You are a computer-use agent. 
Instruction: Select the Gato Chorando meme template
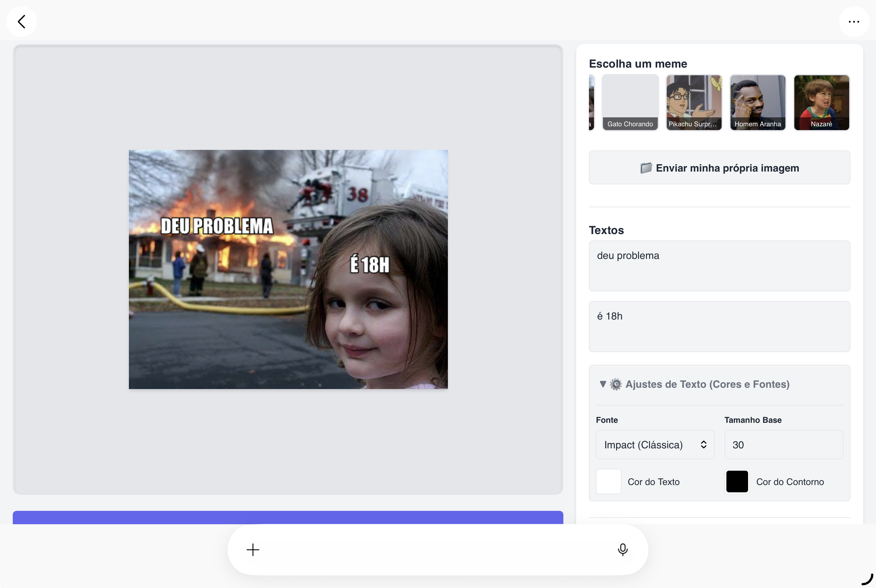click(x=630, y=102)
